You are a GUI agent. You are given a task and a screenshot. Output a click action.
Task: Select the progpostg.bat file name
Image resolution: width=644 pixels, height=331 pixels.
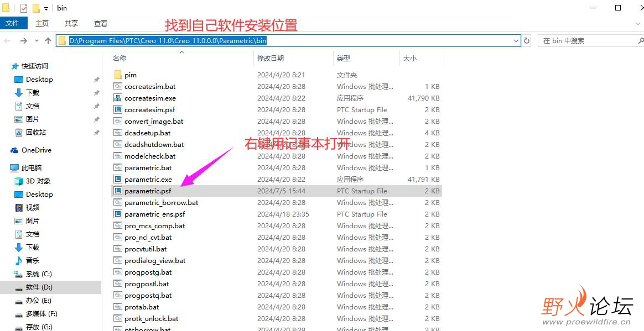tap(148, 272)
